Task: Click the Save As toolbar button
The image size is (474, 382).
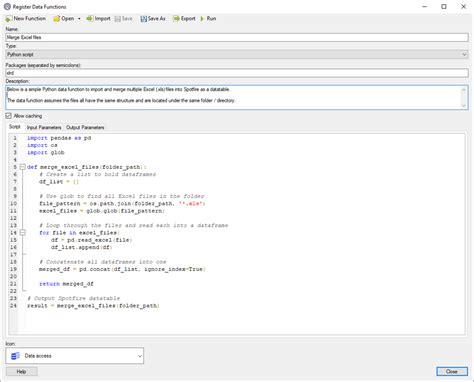Action: 153,19
